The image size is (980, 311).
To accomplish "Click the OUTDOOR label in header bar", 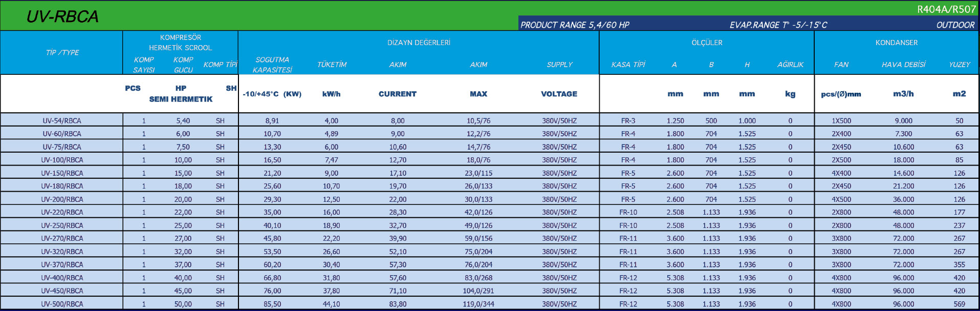I will coord(955,25).
